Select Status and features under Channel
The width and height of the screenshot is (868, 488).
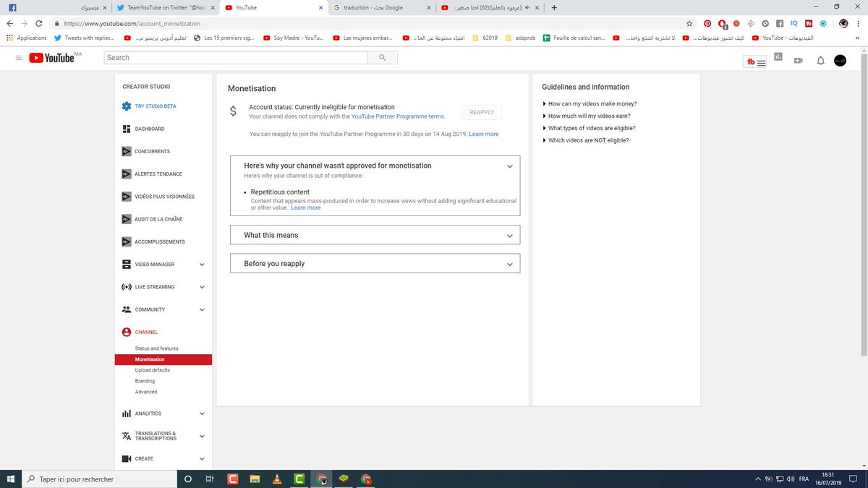click(x=156, y=348)
